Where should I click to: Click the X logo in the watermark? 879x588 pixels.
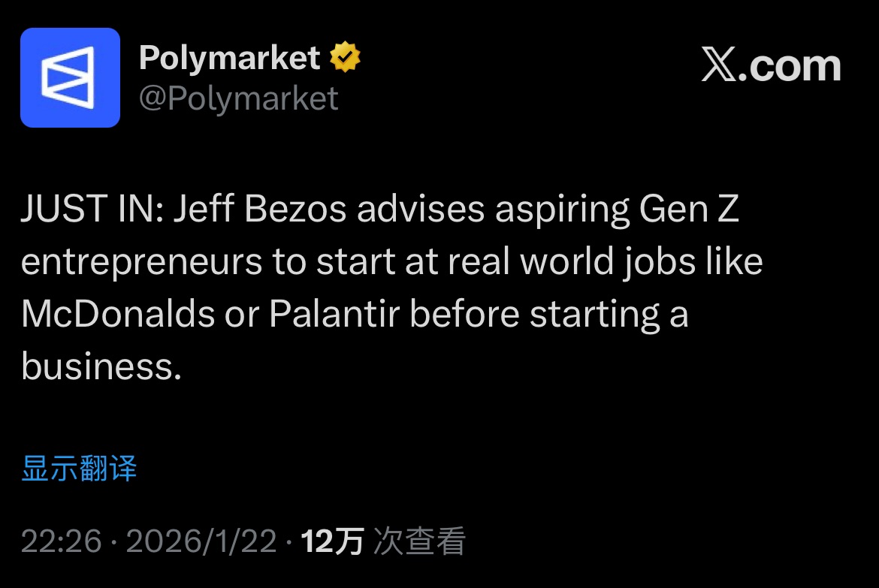pyautogui.click(x=720, y=66)
